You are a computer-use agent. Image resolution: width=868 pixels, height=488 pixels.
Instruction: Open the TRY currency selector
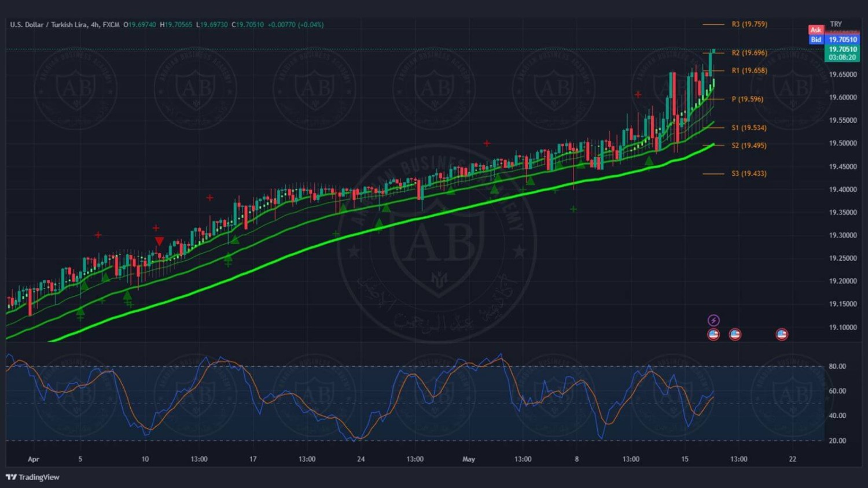(836, 24)
